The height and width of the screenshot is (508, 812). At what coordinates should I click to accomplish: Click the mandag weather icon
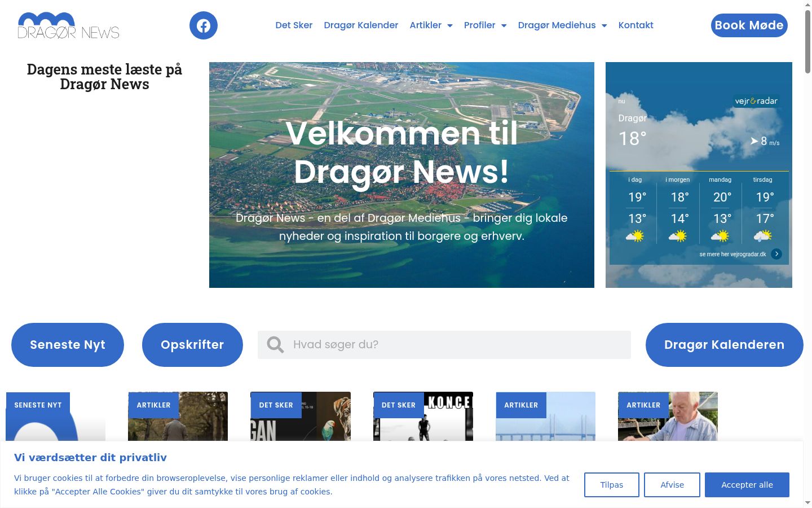click(x=720, y=236)
